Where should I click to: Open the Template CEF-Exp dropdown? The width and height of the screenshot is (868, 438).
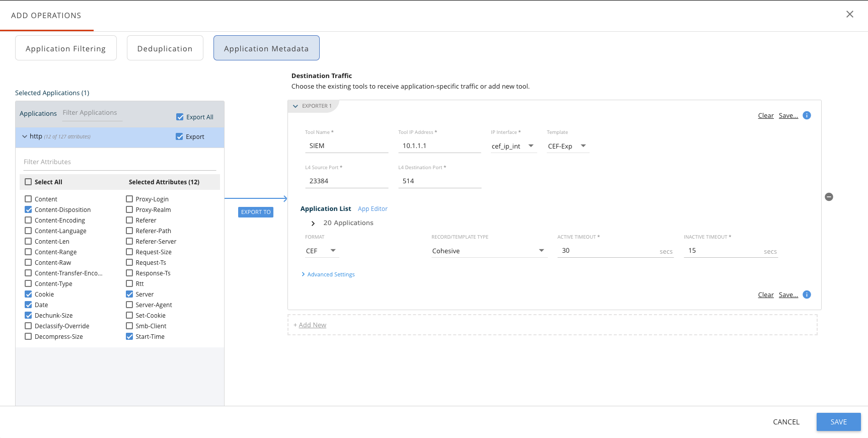click(x=567, y=146)
